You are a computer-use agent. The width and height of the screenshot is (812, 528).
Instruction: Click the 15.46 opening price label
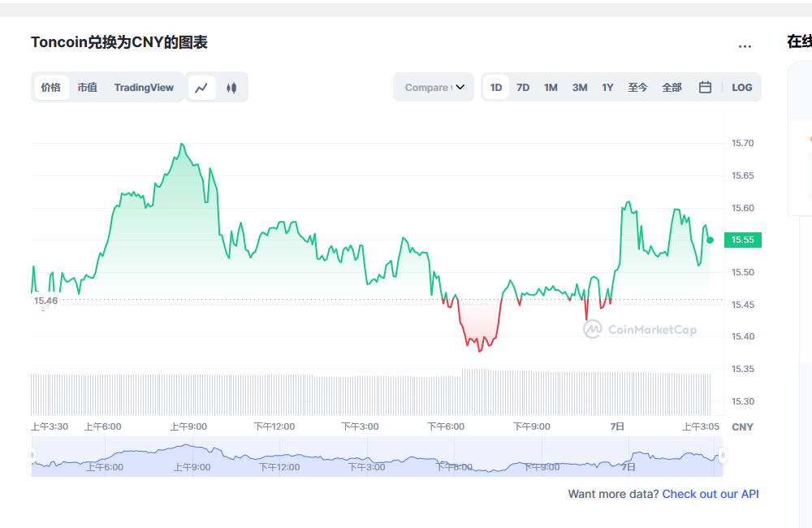pos(46,301)
